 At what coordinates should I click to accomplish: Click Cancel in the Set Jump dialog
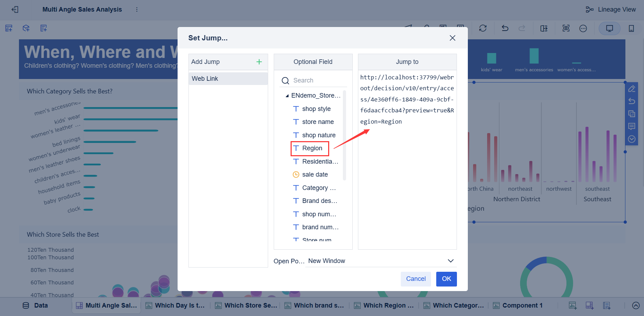416,279
